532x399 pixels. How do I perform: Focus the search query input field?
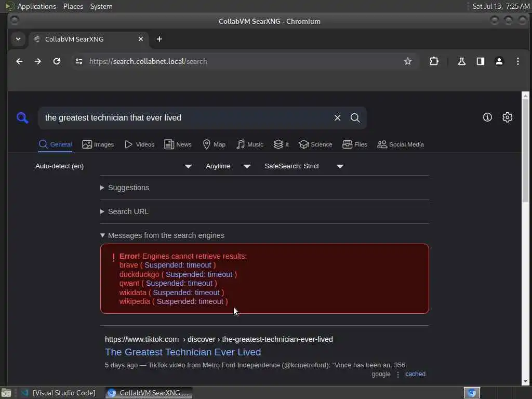[187, 118]
